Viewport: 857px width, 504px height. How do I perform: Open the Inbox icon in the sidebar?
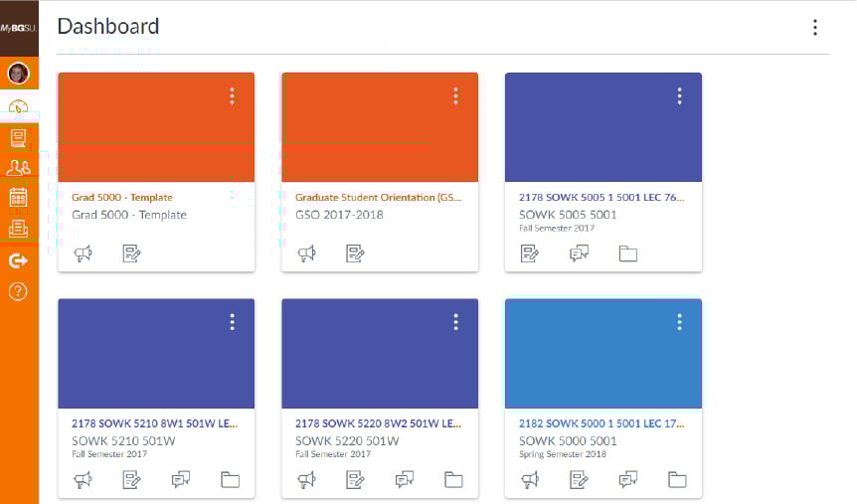click(18, 228)
